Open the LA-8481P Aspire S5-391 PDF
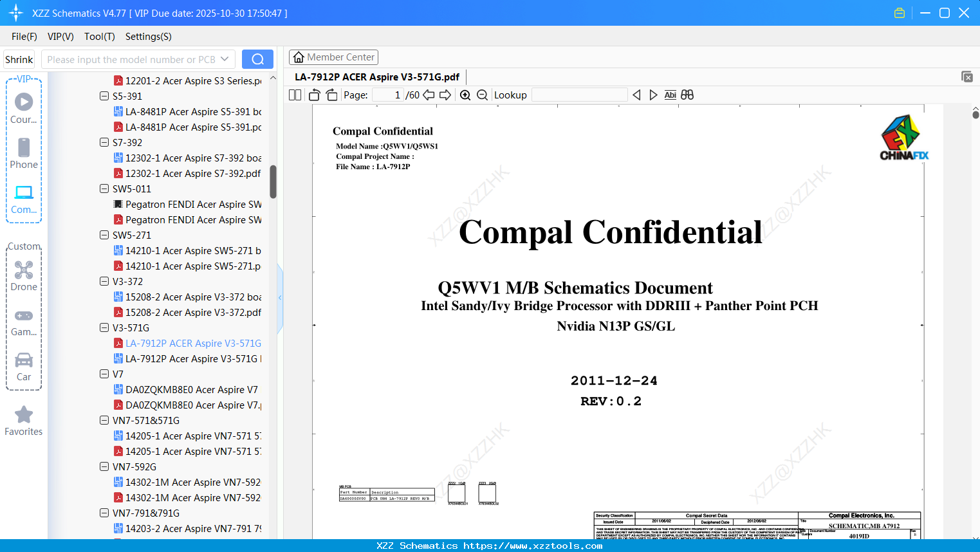This screenshot has height=552, width=980. click(187, 127)
